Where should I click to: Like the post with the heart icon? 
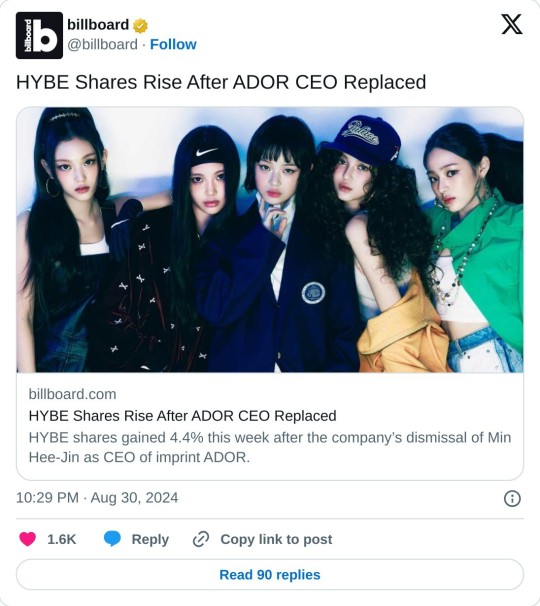click(x=27, y=539)
